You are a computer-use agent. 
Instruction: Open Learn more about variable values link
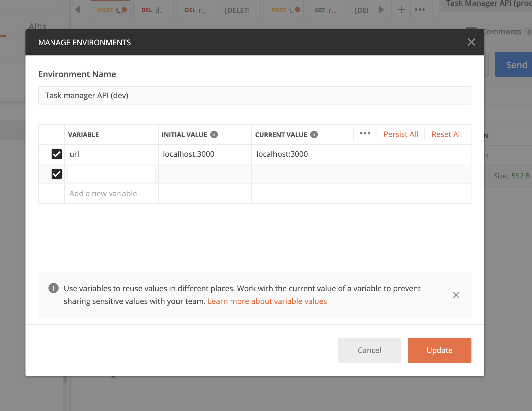[x=267, y=301]
